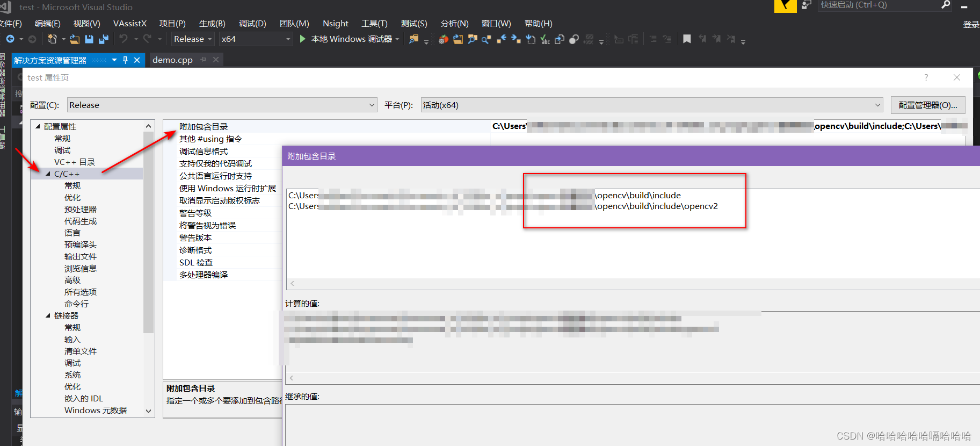The image size is (980, 446).
Task: Open the 文件(F) menu
Action: click(11, 24)
